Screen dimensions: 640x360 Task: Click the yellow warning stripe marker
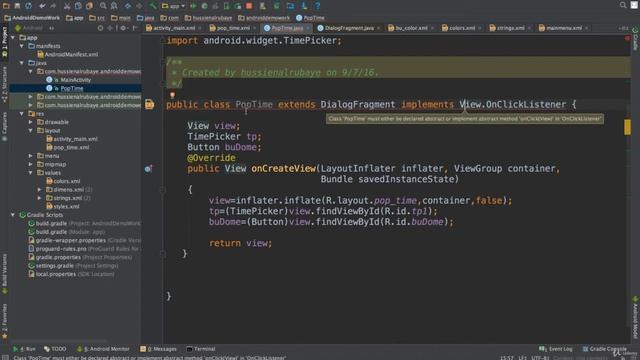[627, 127]
